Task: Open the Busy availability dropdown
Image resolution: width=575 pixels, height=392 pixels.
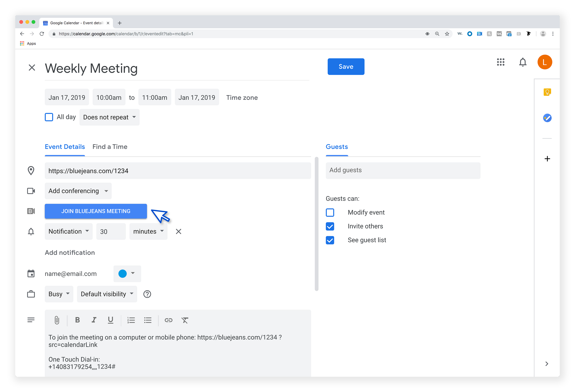Action: pyautogui.click(x=59, y=294)
